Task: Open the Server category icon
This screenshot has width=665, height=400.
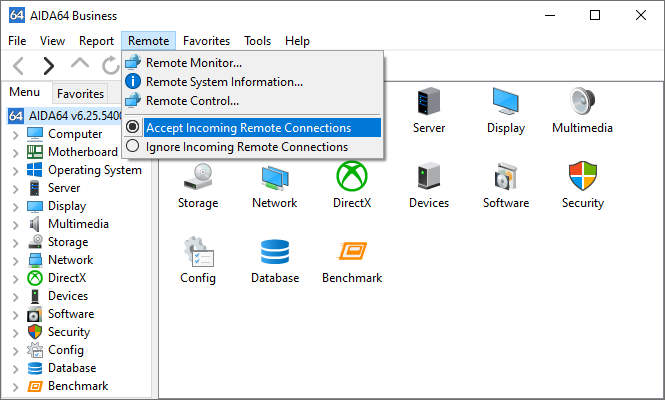Action: point(428,101)
